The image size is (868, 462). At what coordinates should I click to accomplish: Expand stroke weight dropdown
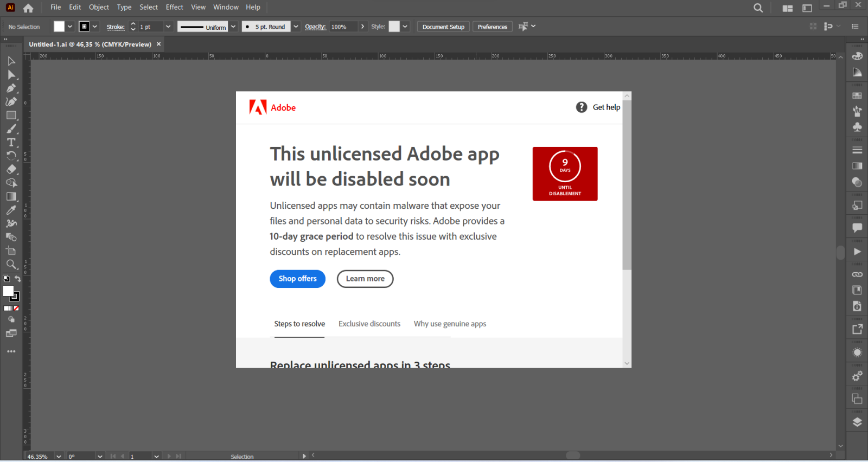click(x=168, y=27)
